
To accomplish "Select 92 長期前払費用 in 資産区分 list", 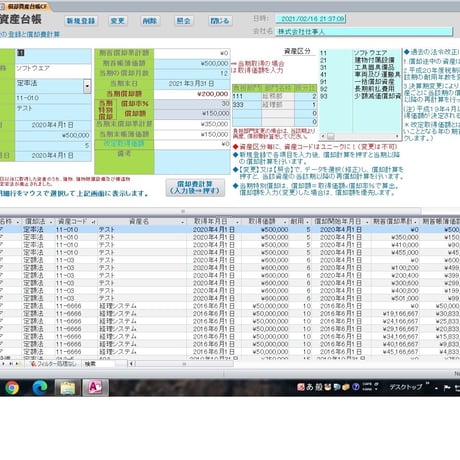I will click(360, 89).
